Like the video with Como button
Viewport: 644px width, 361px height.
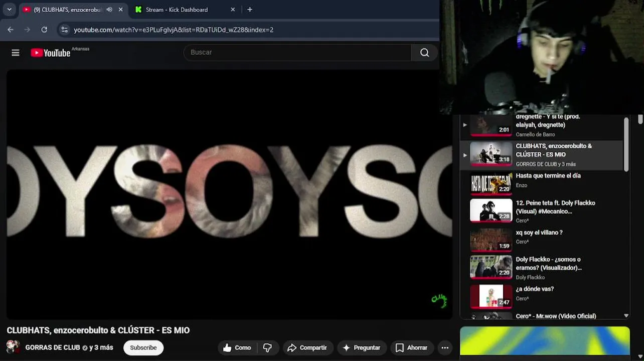click(237, 347)
